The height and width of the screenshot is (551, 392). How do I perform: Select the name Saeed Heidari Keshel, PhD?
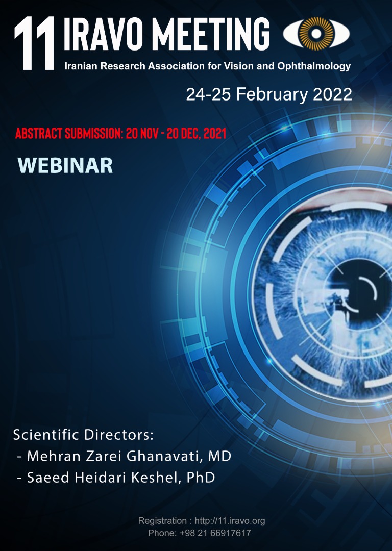(x=120, y=478)
